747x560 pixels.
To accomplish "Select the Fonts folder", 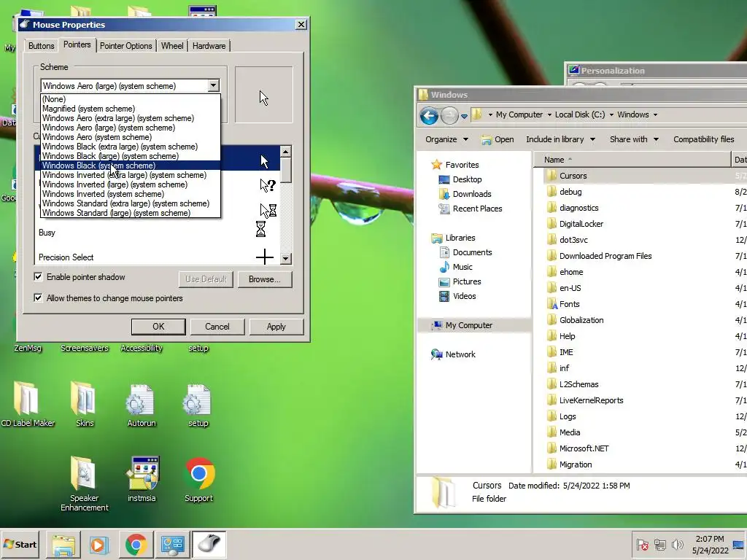I will pyautogui.click(x=569, y=304).
